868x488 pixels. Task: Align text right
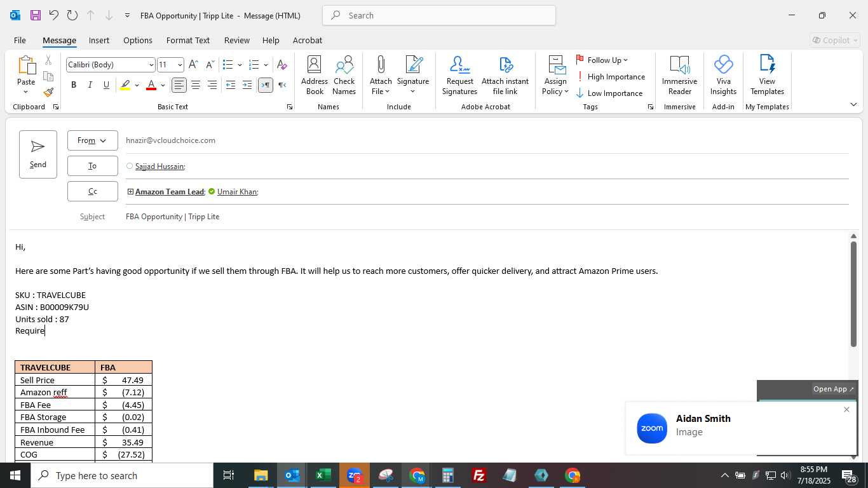(x=212, y=85)
